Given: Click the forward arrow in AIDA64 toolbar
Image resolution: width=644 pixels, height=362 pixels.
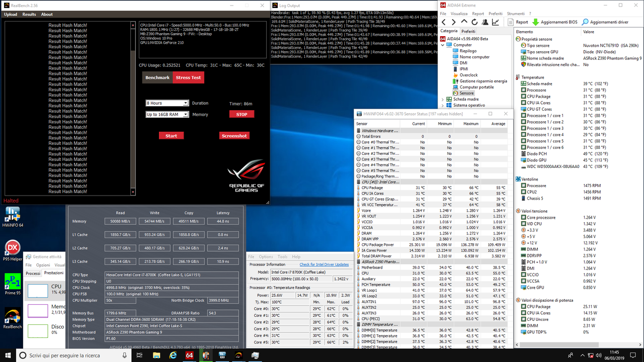Looking at the screenshot, I should point(454,22).
